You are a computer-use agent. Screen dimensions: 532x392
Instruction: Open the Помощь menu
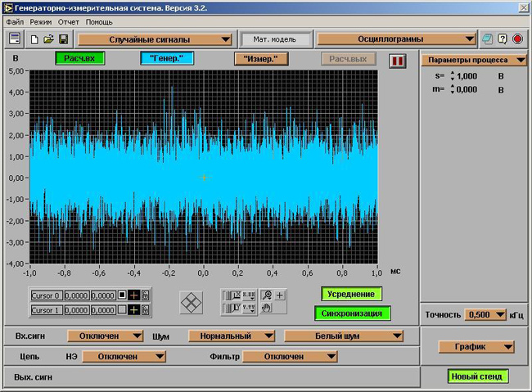pos(99,22)
